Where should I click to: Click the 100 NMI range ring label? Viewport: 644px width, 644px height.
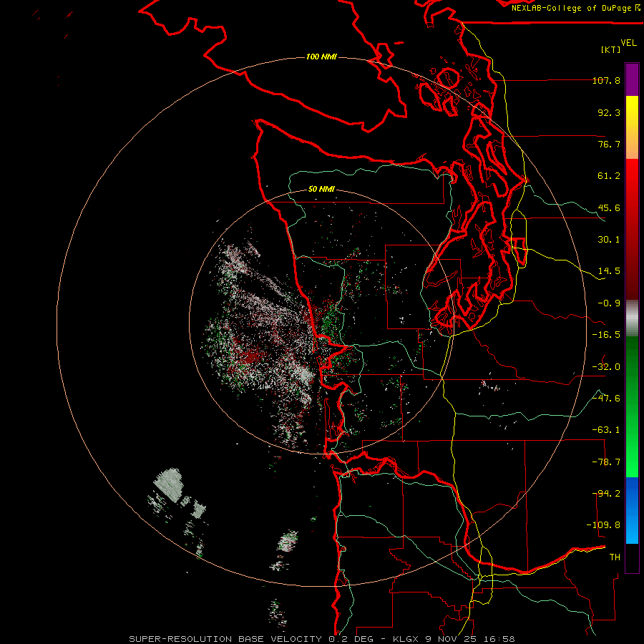pyautogui.click(x=321, y=57)
